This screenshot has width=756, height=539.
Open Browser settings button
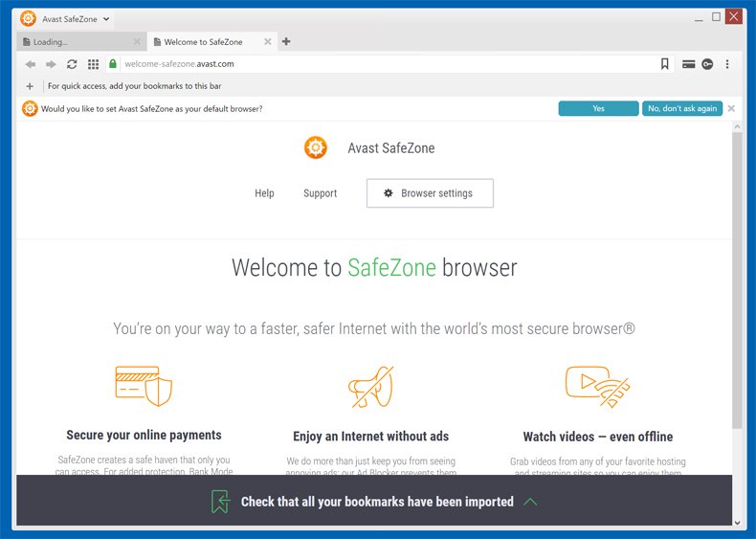(430, 193)
